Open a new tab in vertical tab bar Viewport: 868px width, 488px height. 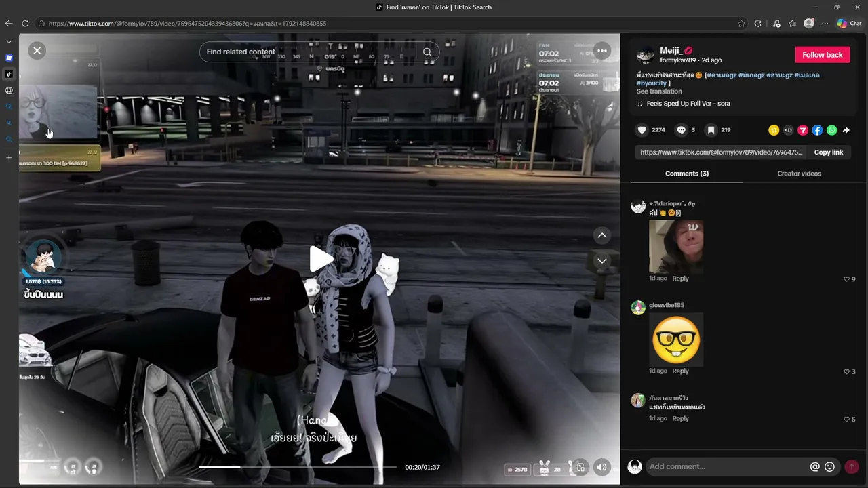coord(9,157)
